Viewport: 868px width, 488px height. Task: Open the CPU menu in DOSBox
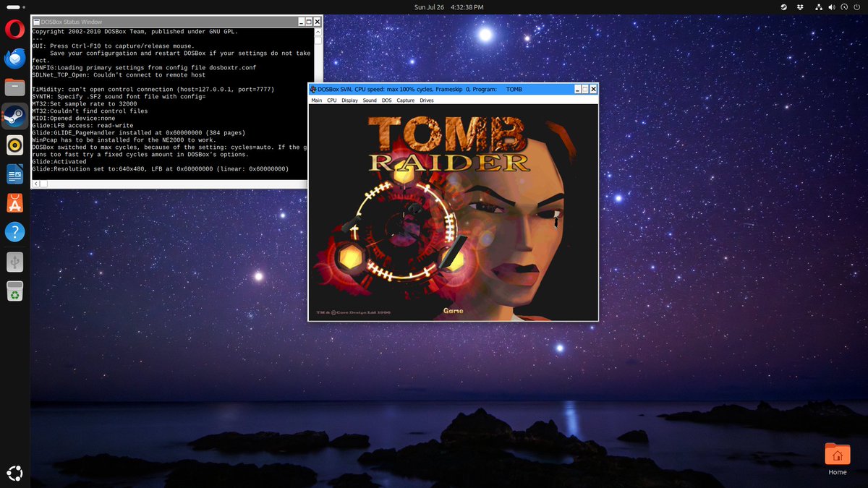(332, 100)
